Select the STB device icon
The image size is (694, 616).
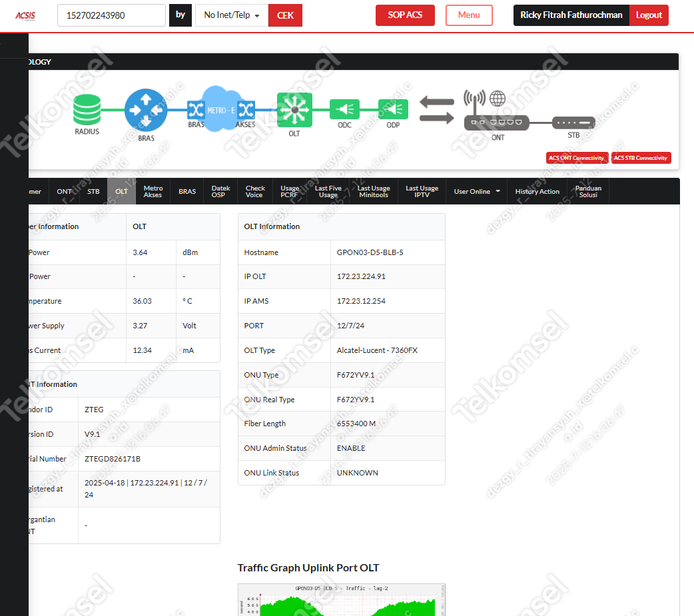[x=573, y=123]
